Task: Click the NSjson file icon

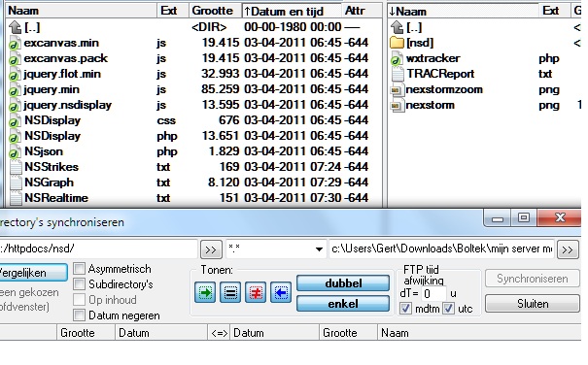Action: tap(15, 151)
